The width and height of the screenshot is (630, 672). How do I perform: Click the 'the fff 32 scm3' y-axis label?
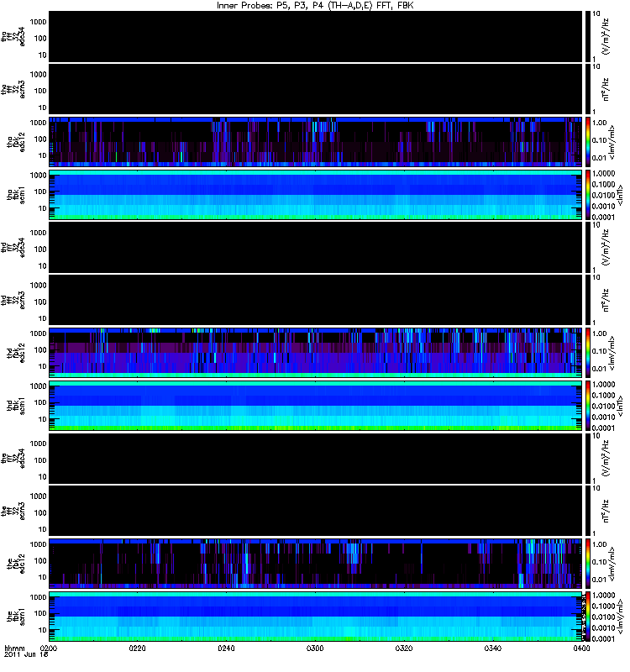13,511
